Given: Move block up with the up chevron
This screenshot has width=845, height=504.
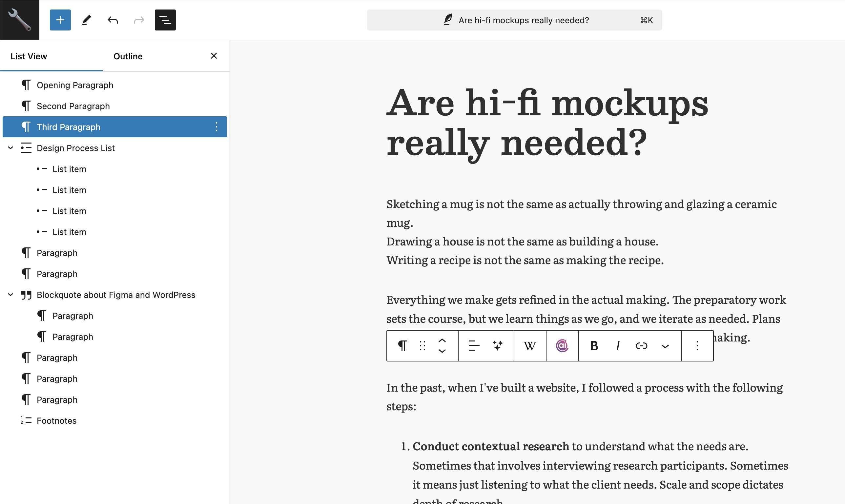Looking at the screenshot, I should tap(442, 340).
